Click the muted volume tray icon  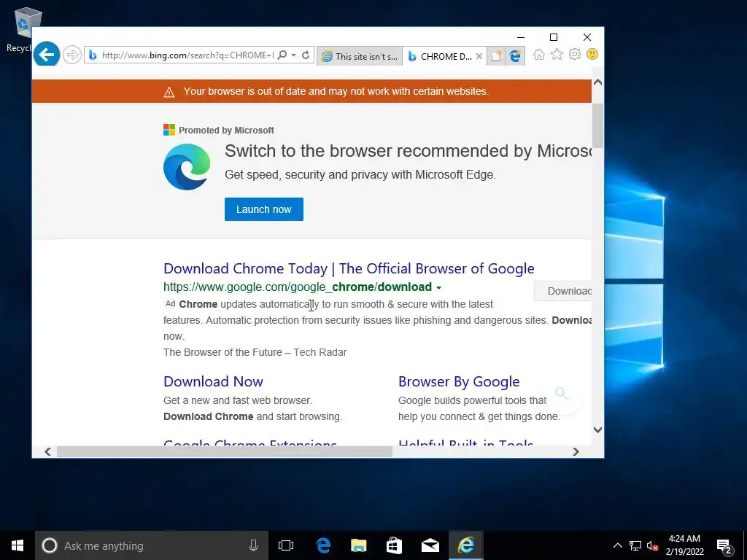652,545
